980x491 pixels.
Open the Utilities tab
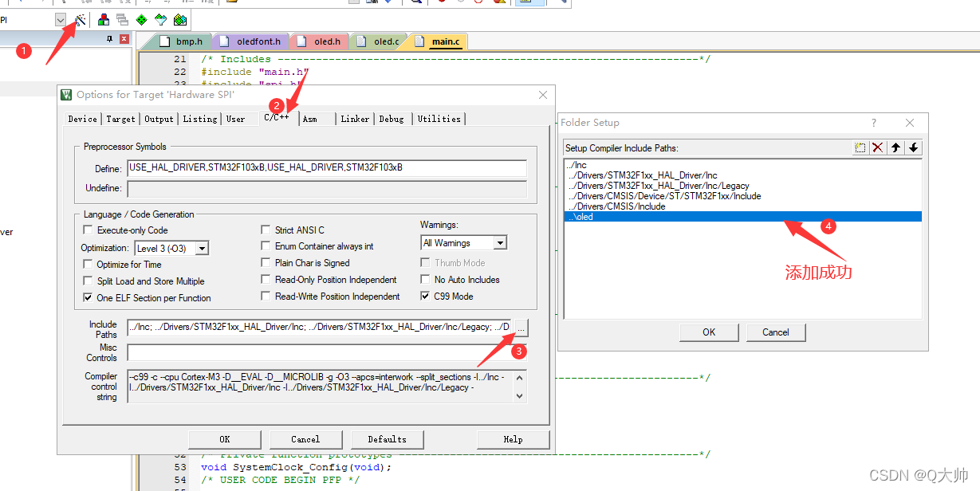point(439,119)
